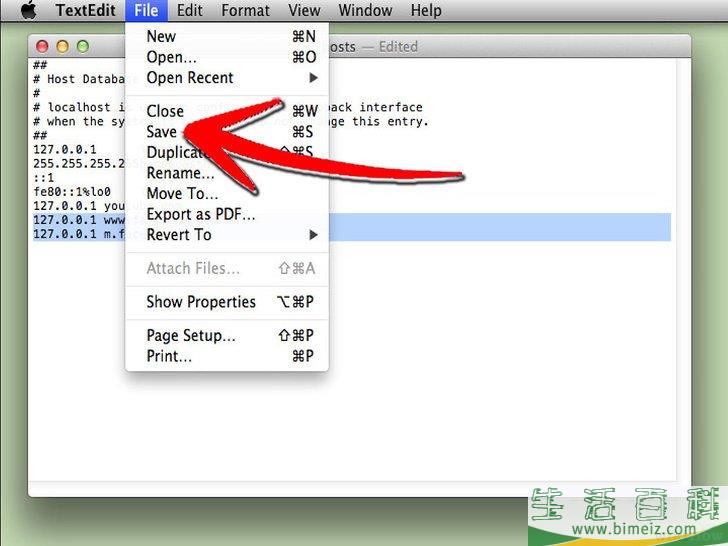Open the Edit menu
Image resolution: width=728 pixels, height=546 pixels.
click(x=189, y=10)
